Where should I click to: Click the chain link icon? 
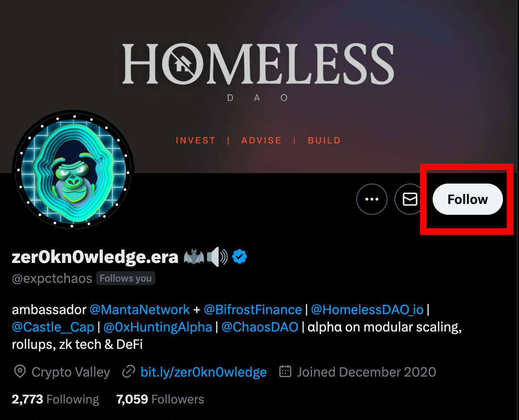128,372
